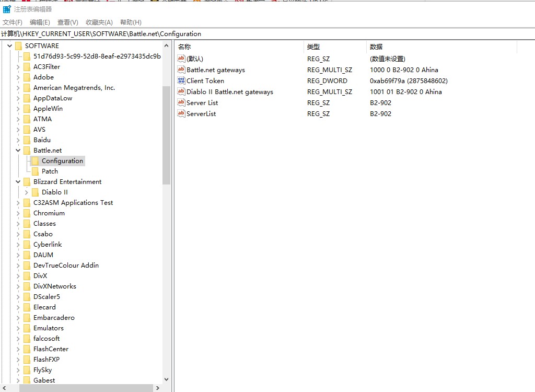Select the 51d76d93-5c99-52d8-8eaf key
This screenshot has height=392, width=535.
97,56
